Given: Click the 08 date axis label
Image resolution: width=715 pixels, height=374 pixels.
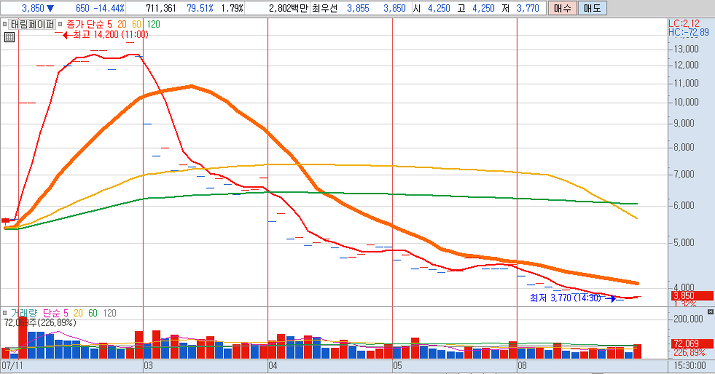Looking at the screenshot, I should (x=522, y=365).
